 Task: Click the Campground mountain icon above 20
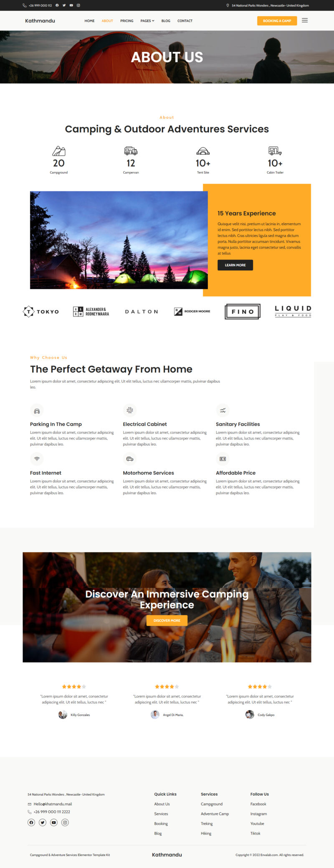[59, 151]
